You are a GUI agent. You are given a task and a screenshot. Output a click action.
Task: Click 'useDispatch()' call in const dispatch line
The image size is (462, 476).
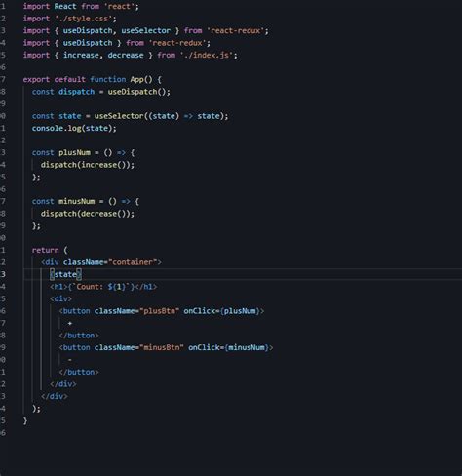tap(136, 92)
